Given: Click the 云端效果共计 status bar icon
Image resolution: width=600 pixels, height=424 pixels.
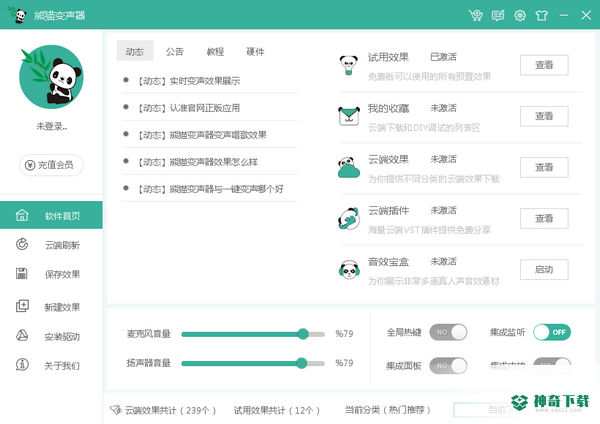Looking at the screenshot, I should [x=116, y=410].
